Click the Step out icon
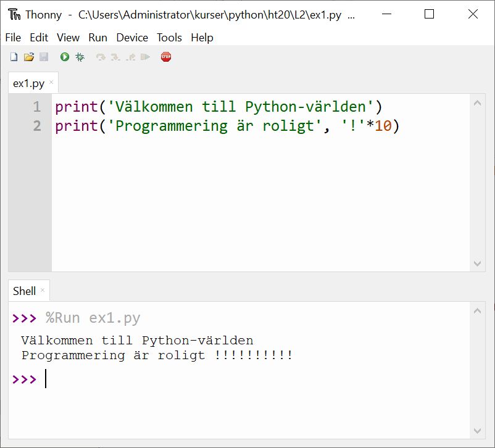 [x=130, y=57]
